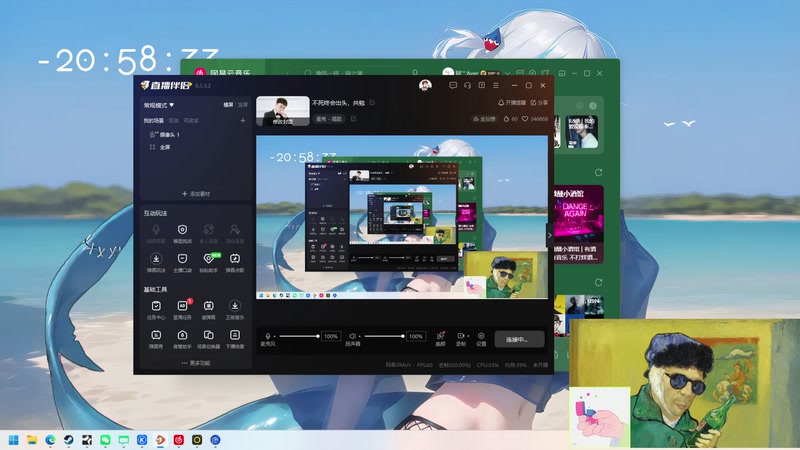Open 弹幕秀 tool

tap(156, 339)
